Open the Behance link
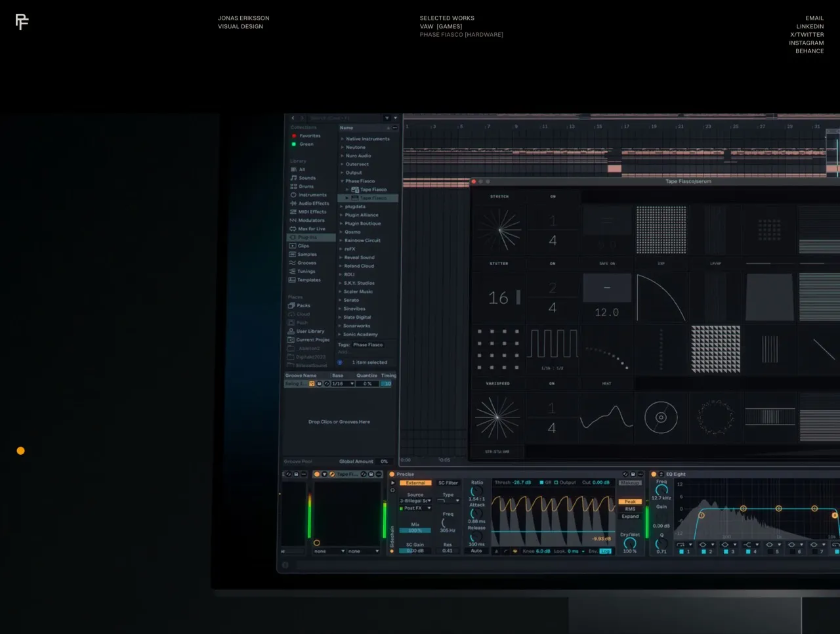This screenshot has height=634, width=840. pos(809,51)
